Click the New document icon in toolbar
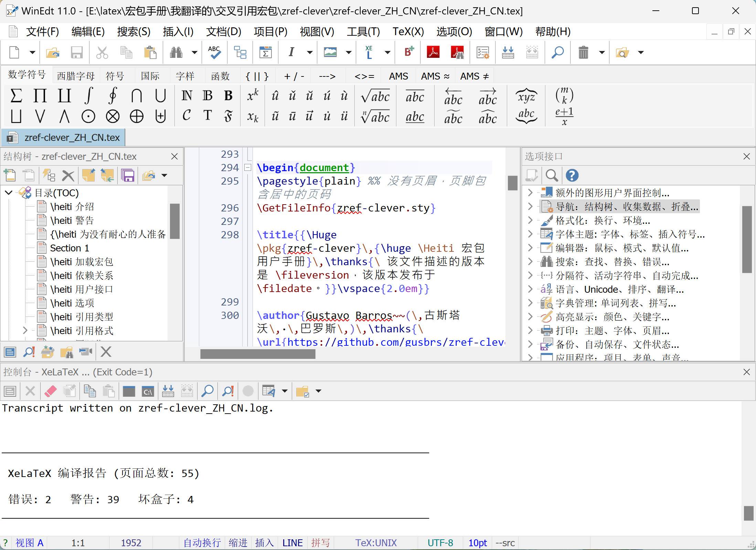This screenshot has height=550, width=756. click(14, 53)
